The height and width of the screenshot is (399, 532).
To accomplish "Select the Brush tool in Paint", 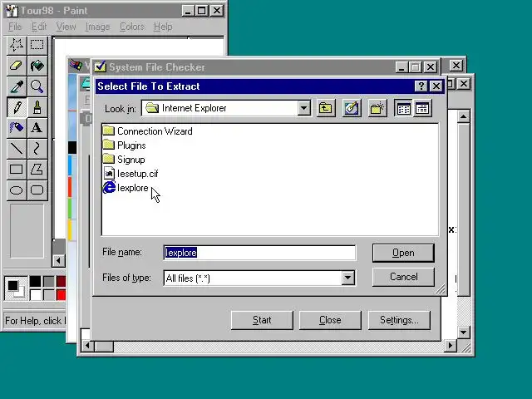I will (x=37, y=107).
